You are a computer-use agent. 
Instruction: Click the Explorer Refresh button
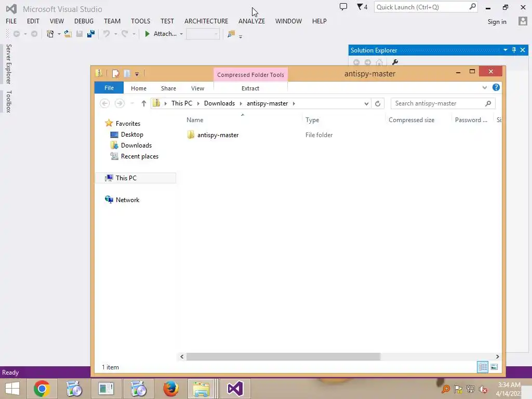[x=378, y=103]
